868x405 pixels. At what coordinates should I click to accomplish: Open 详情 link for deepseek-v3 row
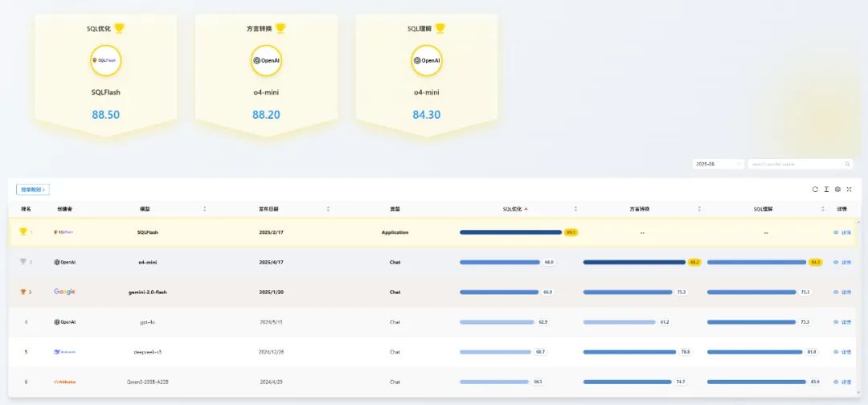(x=842, y=352)
